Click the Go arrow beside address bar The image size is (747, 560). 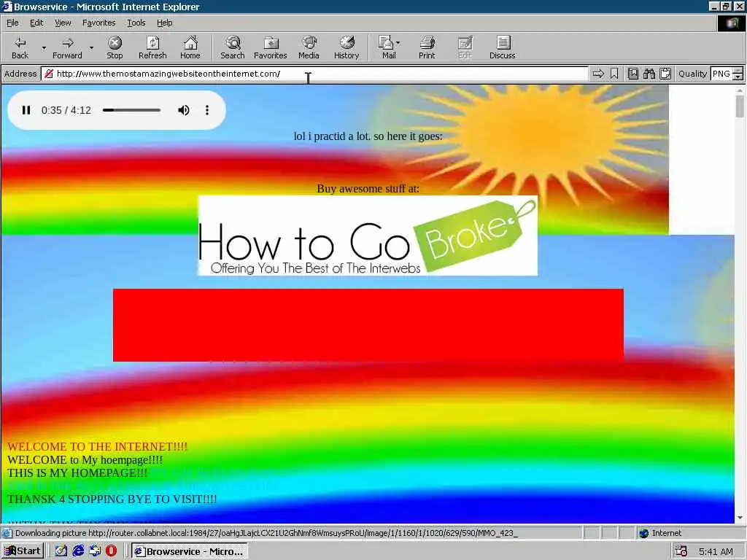click(x=598, y=74)
